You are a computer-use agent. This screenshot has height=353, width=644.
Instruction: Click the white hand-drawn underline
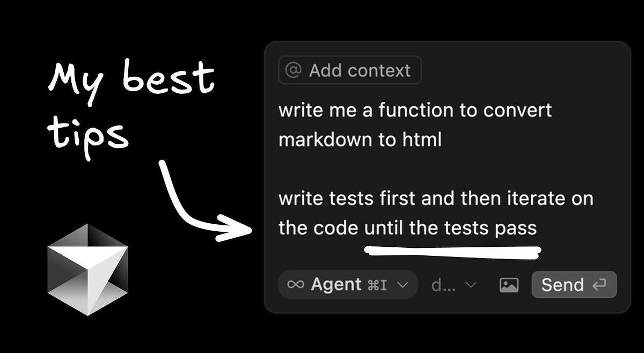tap(452, 251)
